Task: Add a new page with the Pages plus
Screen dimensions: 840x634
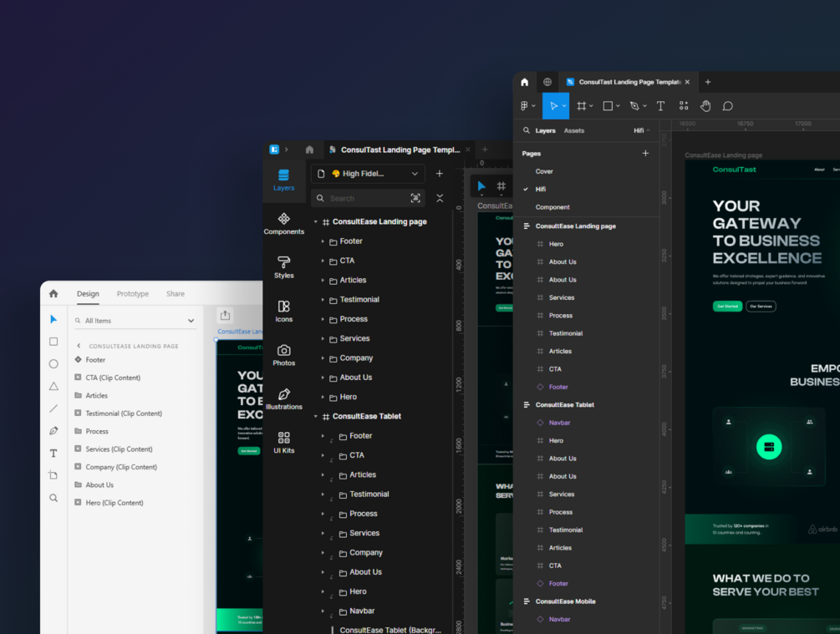Action: tap(645, 153)
